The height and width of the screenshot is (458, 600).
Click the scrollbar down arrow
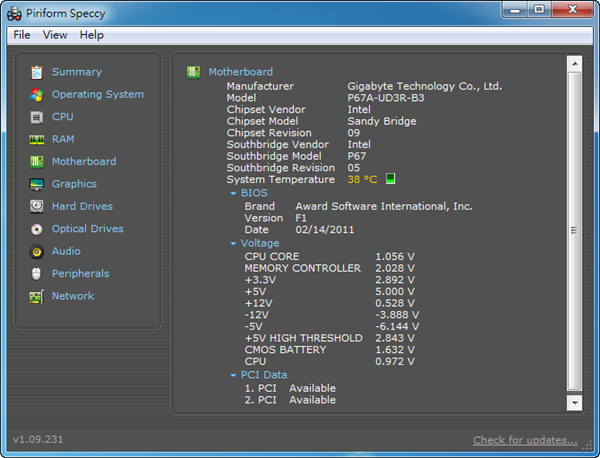click(574, 402)
